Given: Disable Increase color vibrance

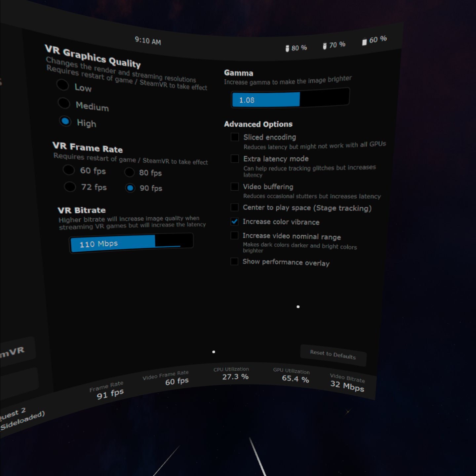Looking at the screenshot, I should click(x=234, y=222).
